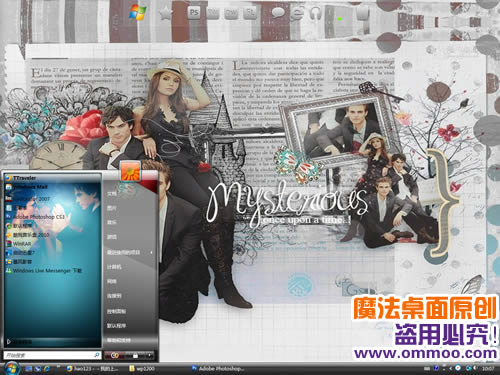Open Internet Explorer quick launch icon
Screen dimensions: 500x375
pos(47,369)
